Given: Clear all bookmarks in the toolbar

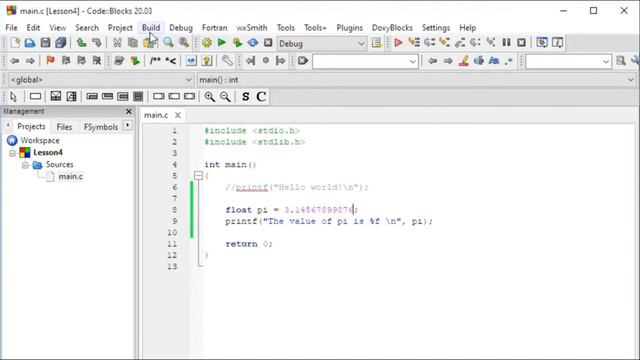Looking at the screenshot, I should point(97,61).
